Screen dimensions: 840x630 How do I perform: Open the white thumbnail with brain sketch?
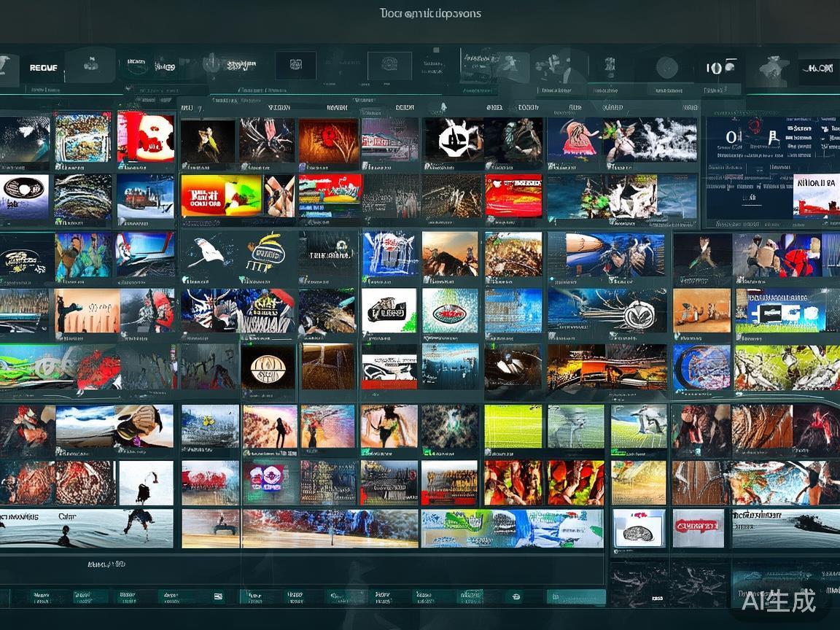(x=638, y=528)
